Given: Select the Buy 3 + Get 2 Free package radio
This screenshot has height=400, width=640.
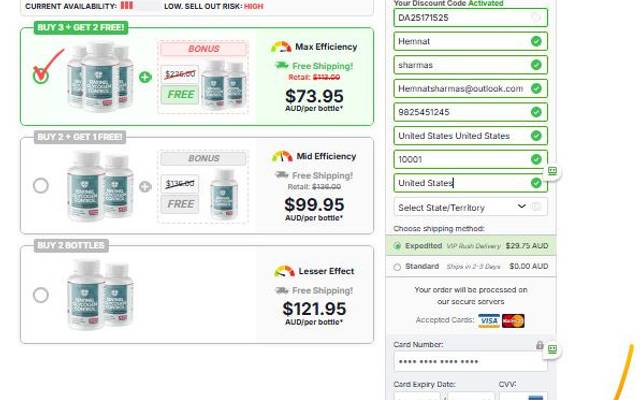Looking at the screenshot, I should tap(40, 76).
